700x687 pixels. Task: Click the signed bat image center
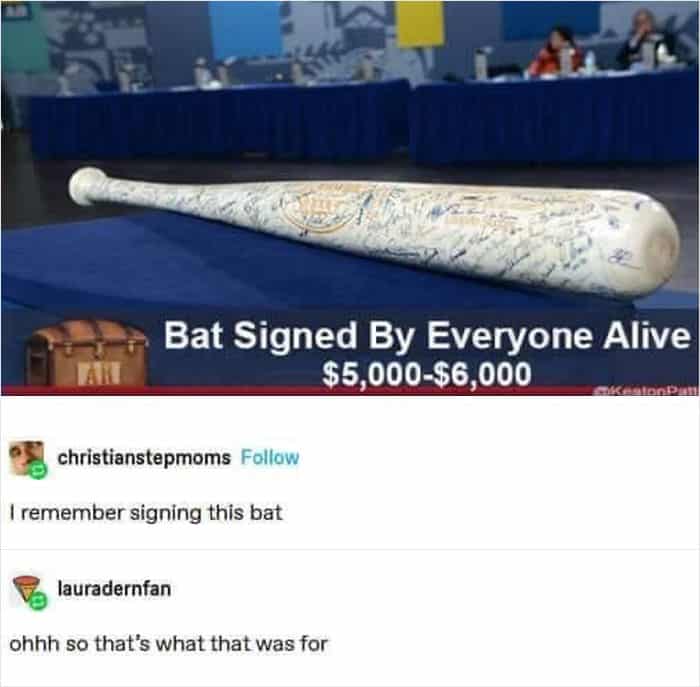[374, 232]
